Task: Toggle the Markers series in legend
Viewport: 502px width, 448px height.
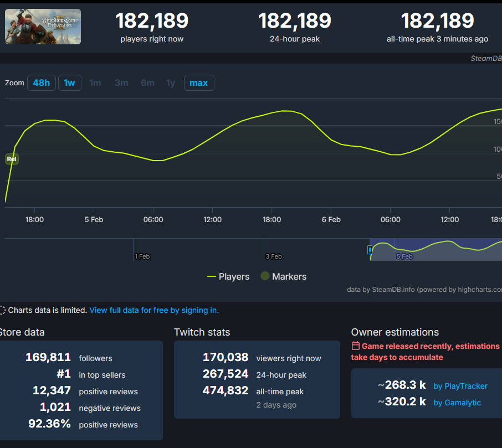Action: [283, 276]
